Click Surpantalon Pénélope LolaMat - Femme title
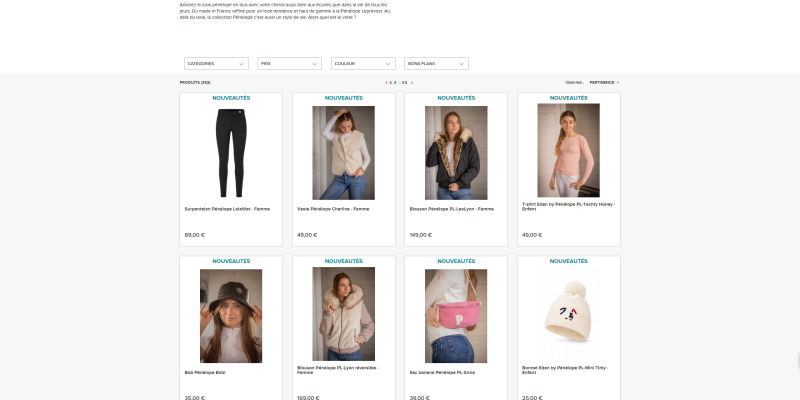 (x=227, y=209)
